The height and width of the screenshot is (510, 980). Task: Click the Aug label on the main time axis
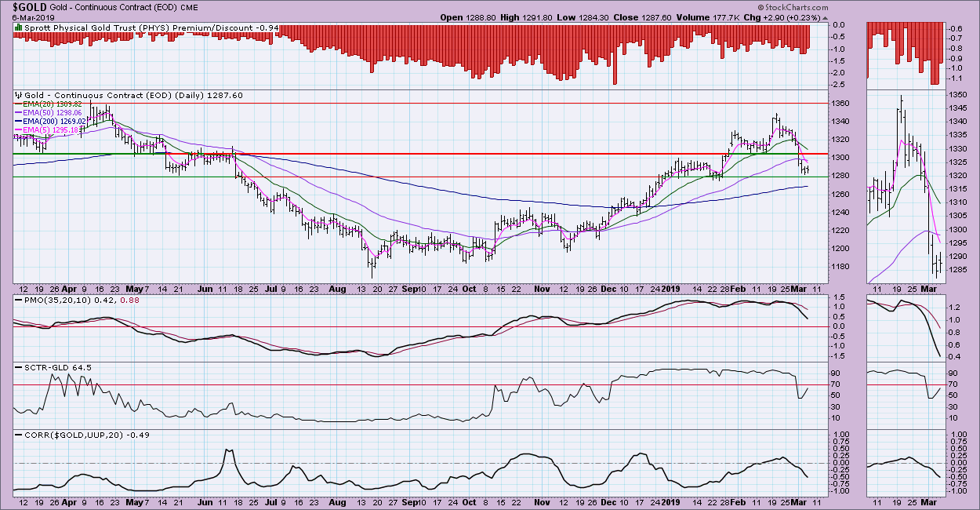[337, 289]
